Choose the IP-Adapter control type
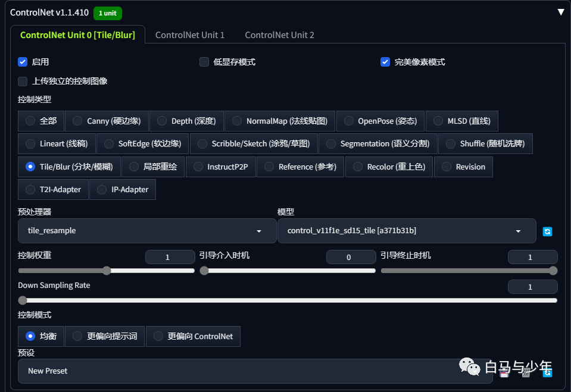 pyautogui.click(x=123, y=190)
